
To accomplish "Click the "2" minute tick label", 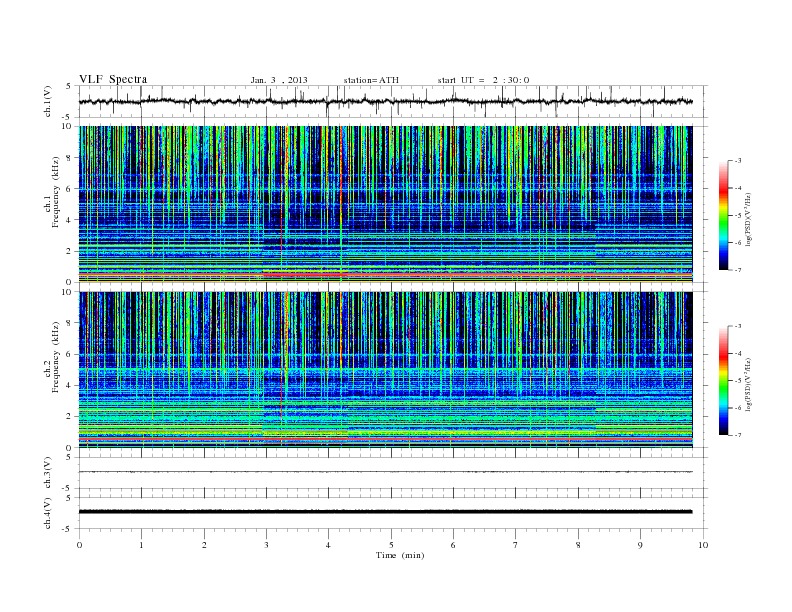I will pyautogui.click(x=204, y=545).
